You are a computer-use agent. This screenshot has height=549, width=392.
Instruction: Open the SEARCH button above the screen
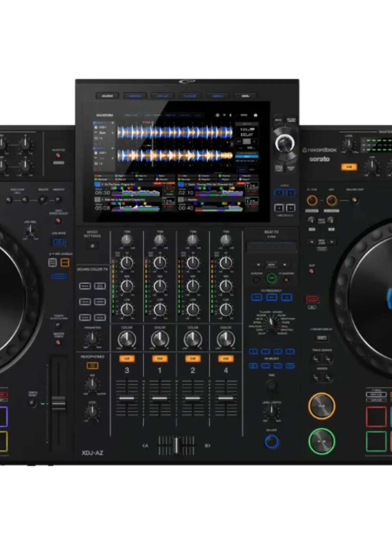pos(218,96)
